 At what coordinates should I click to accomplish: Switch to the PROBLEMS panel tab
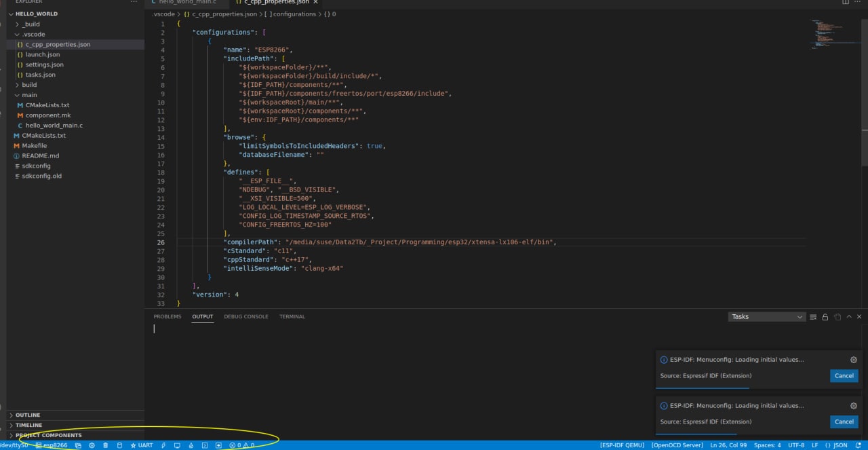167,317
